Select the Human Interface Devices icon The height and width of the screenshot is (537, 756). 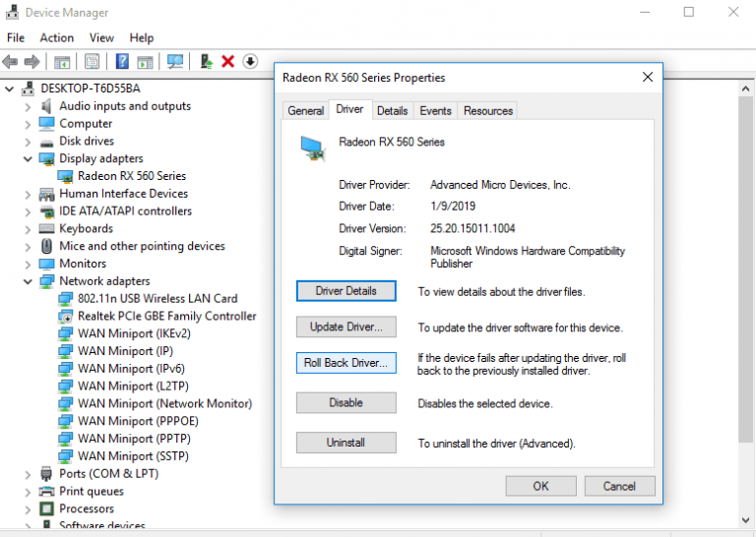46,194
